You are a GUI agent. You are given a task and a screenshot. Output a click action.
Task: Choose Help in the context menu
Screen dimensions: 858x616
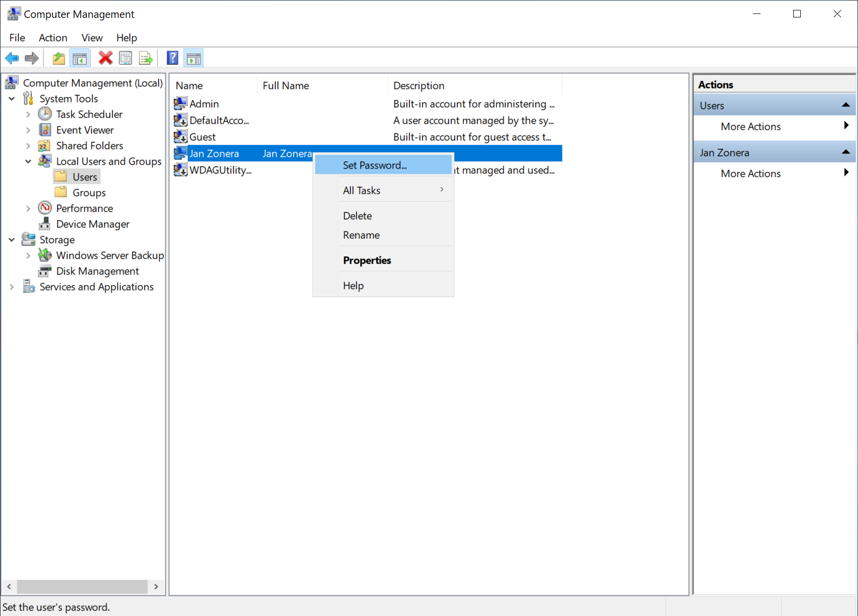tap(383, 285)
